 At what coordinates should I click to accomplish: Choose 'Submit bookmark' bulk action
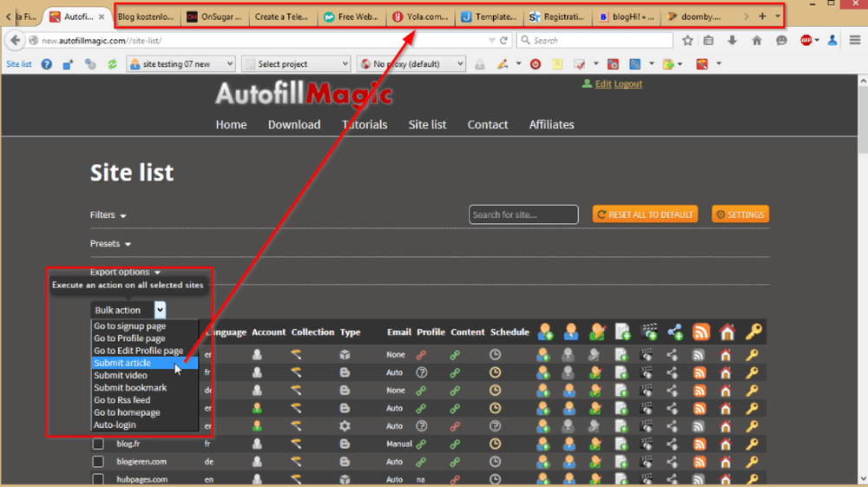(x=144, y=388)
